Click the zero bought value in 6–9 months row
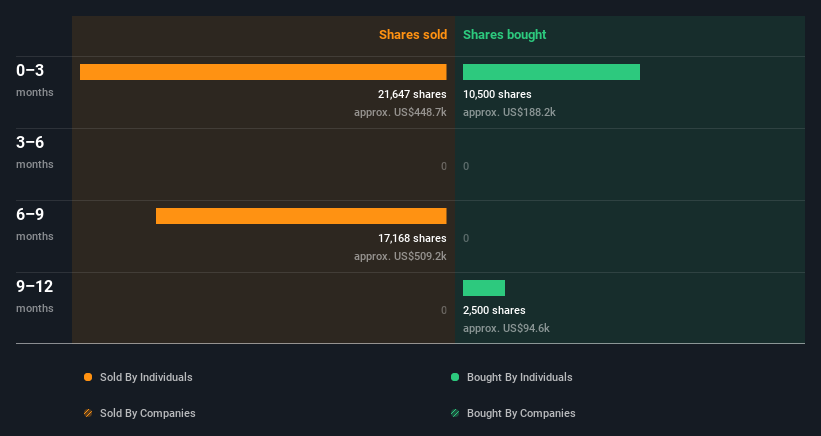Viewport: 821px width, 436px height. click(466, 238)
